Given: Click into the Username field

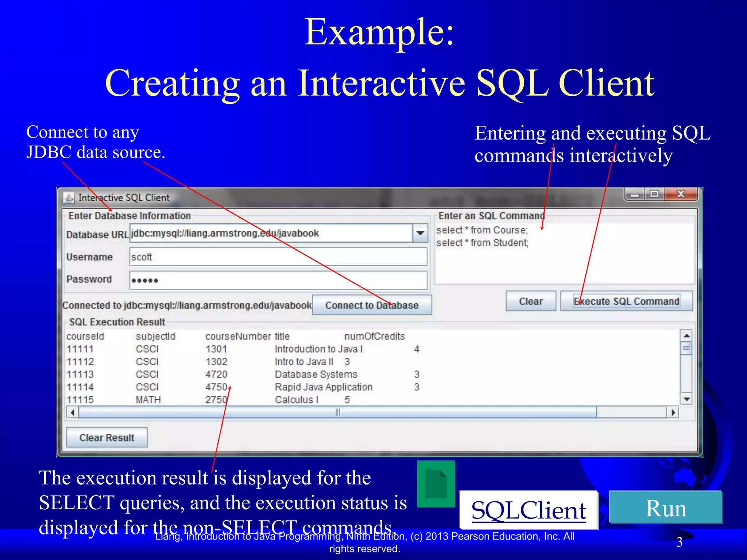Looking at the screenshot, I should [x=278, y=257].
